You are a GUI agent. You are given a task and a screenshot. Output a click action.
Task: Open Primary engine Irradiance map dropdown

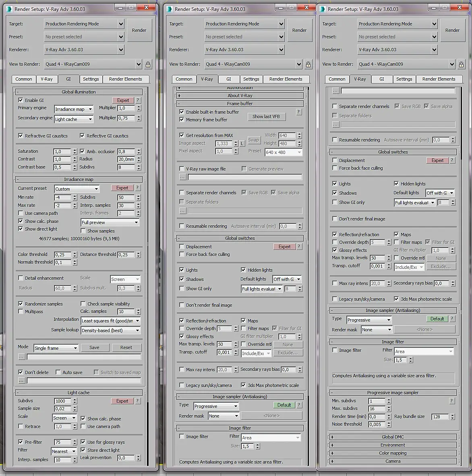pyautogui.click(x=74, y=109)
